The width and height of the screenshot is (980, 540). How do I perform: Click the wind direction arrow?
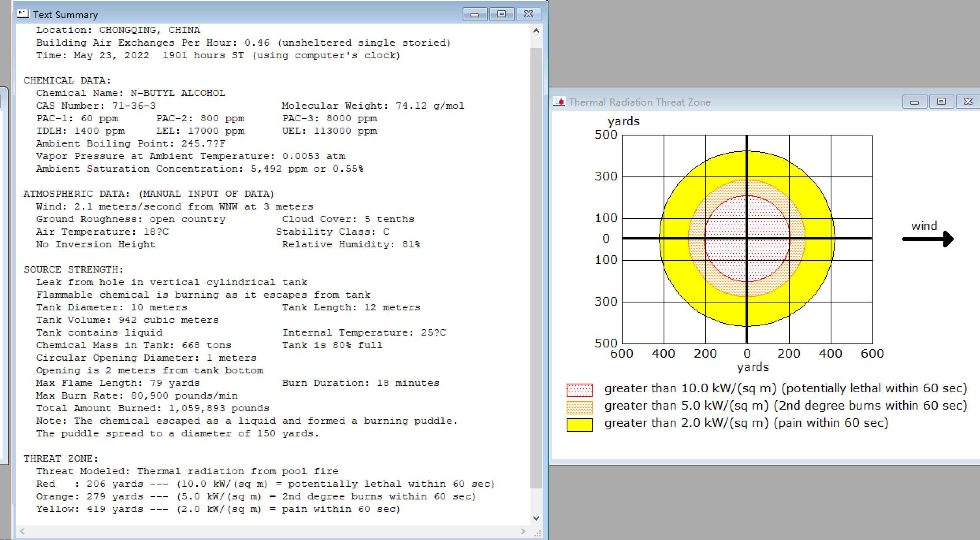click(928, 239)
